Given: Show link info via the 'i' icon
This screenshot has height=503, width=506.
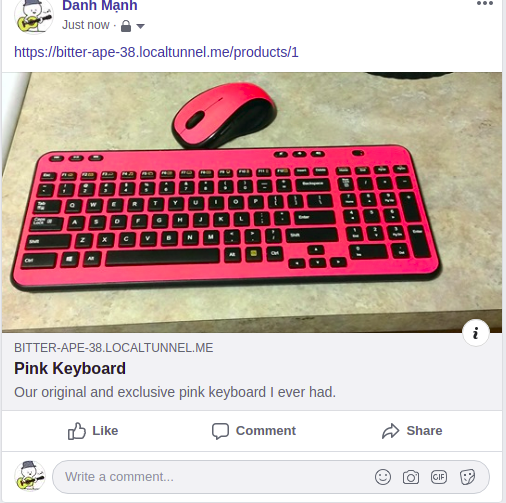Looking at the screenshot, I should tap(476, 333).
